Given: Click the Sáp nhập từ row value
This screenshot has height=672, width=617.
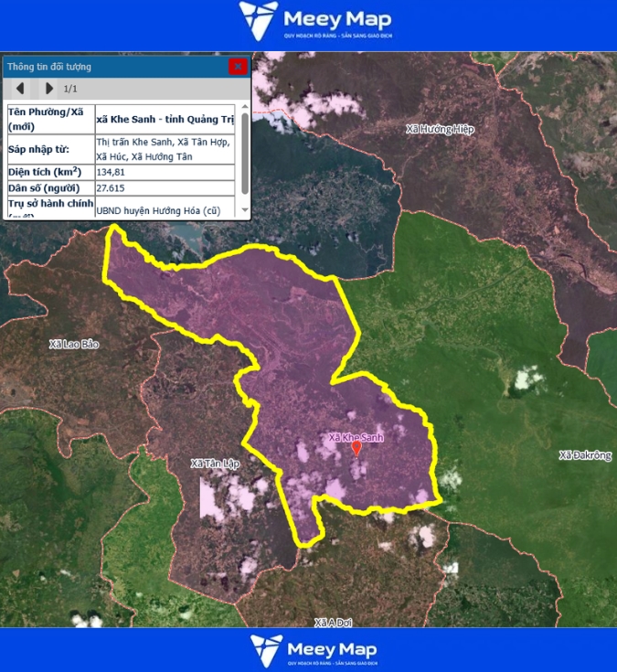Looking at the screenshot, I should point(165,149).
